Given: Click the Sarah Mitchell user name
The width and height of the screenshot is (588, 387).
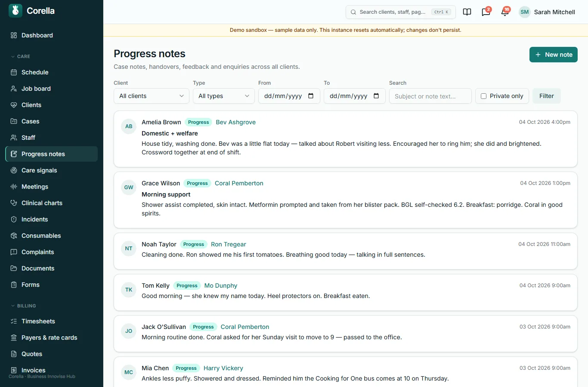Looking at the screenshot, I should [x=554, y=12].
